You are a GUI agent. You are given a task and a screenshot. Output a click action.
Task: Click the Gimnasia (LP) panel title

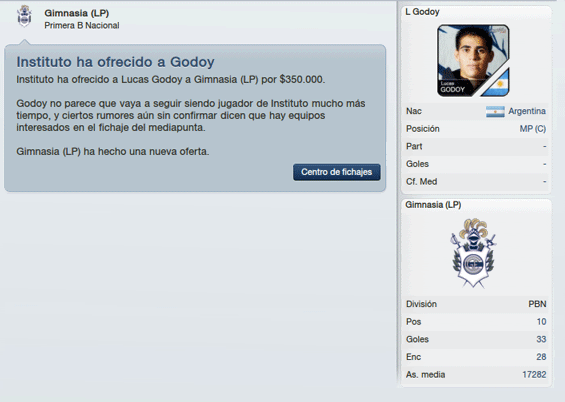click(x=433, y=205)
